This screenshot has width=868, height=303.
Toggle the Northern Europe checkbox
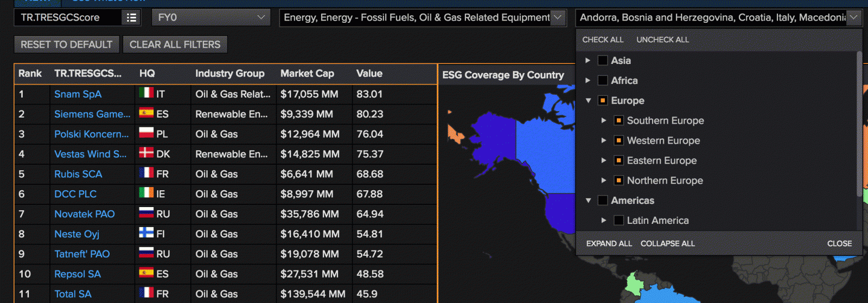[618, 180]
